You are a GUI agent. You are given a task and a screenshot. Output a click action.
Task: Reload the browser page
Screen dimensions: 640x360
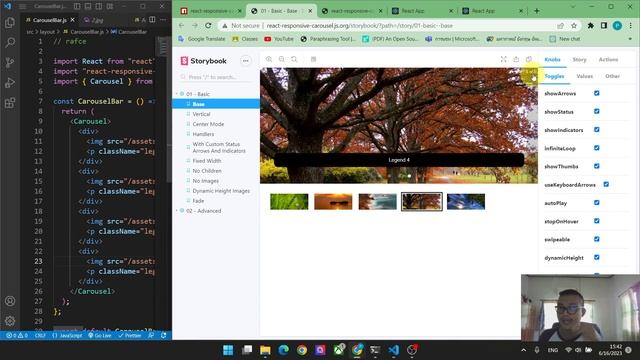tap(208, 25)
